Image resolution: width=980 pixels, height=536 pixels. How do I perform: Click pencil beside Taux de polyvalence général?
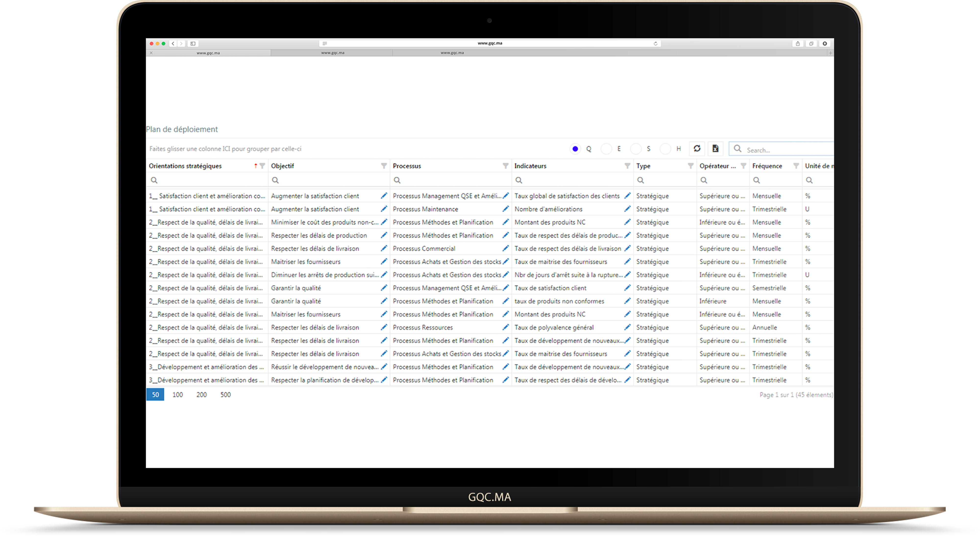627,327
